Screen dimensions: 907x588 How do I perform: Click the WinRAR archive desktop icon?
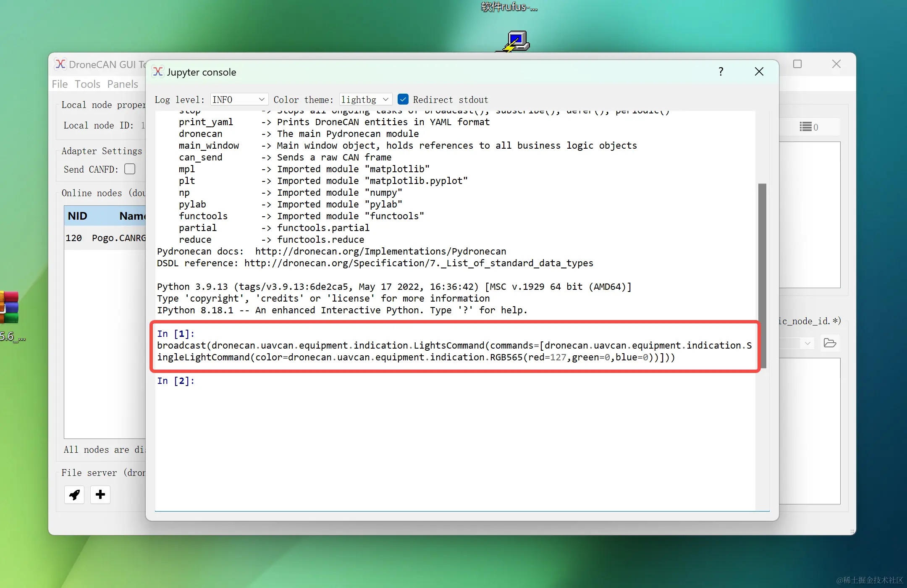pyautogui.click(x=9, y=307)
